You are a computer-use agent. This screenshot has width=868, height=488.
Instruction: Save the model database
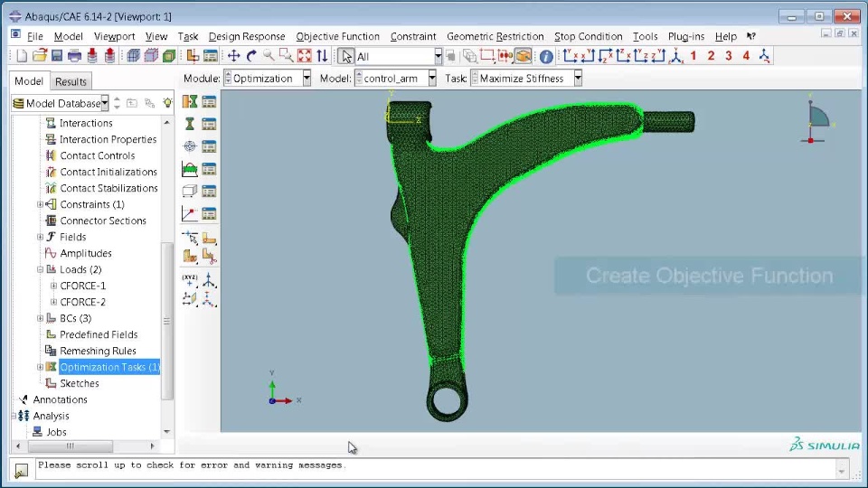[x=57, y=56]
